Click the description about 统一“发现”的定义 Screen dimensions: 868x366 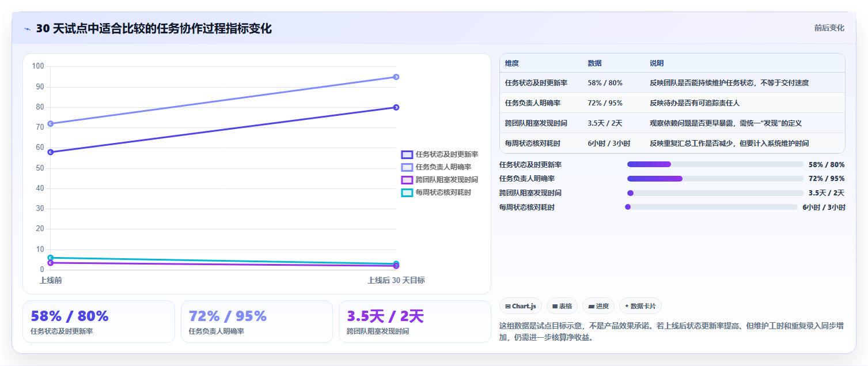pyautogui.click(x=726, y=123)
